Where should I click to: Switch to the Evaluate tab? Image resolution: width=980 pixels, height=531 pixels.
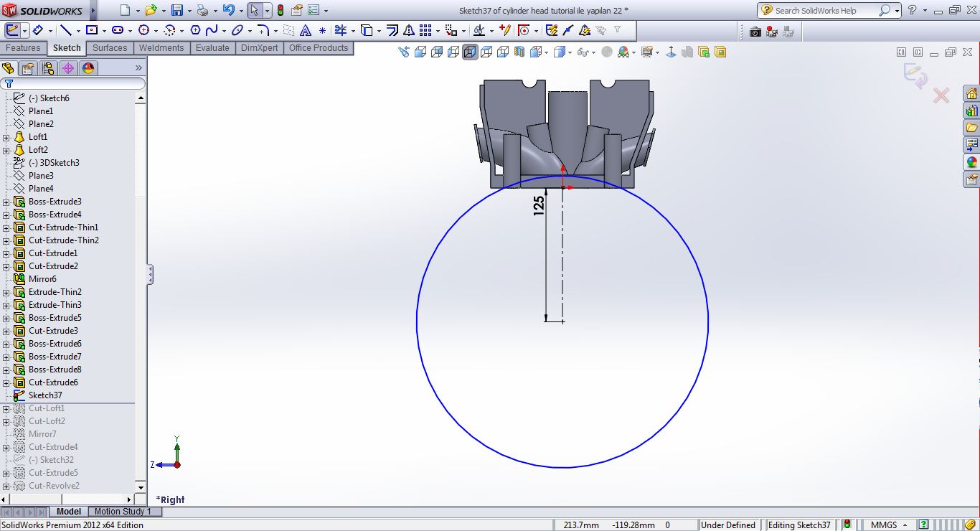pyautogui.click(x=213, y=48)
